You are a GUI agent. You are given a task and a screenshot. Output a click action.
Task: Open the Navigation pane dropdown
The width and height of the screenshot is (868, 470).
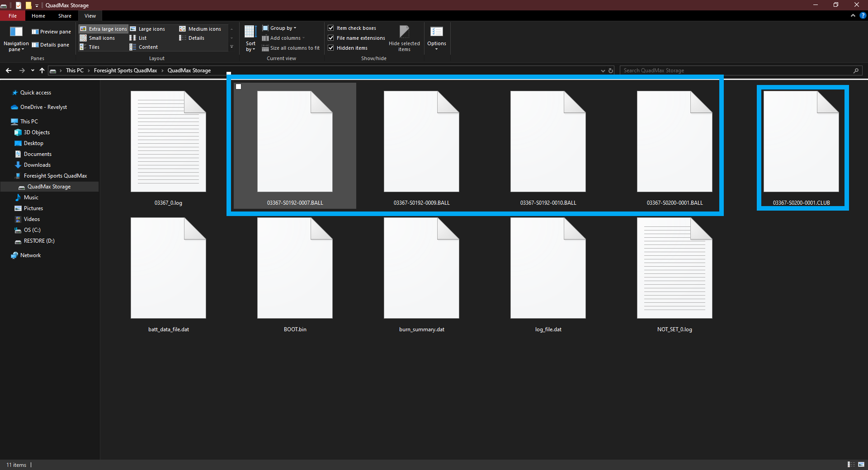[16, 39]
